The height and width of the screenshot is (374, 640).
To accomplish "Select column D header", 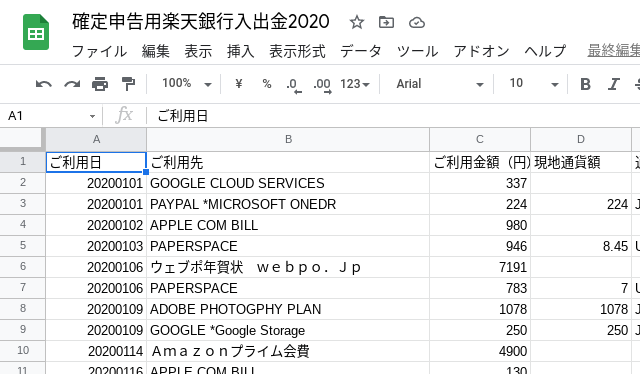I will tap(581, 139).
